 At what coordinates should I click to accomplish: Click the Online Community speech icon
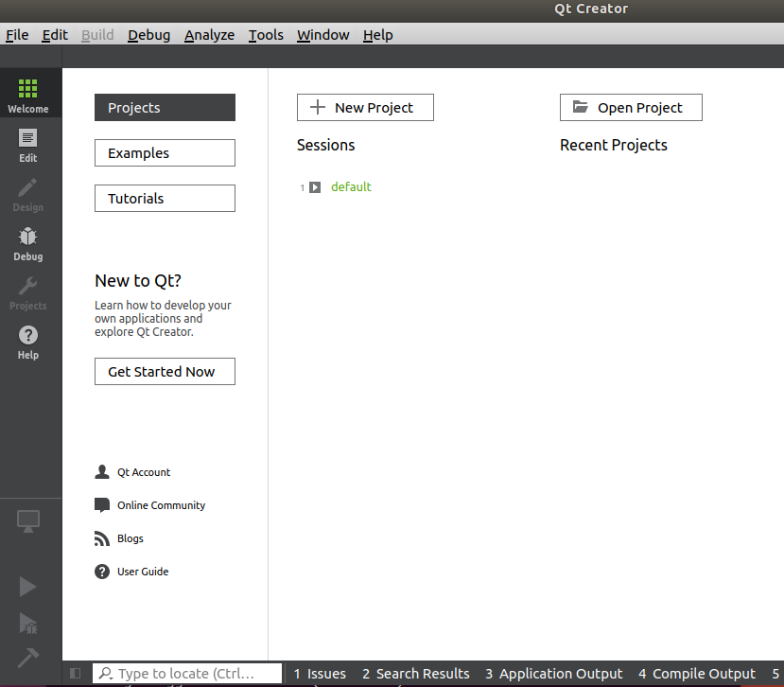coord(102,505)
